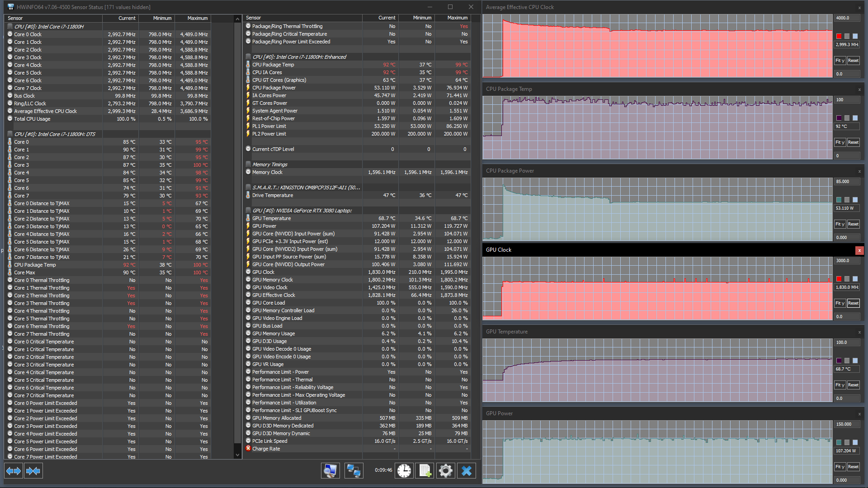Click the Maximum column header in left pane
Image resolution: width=868 pixels, height=488 pixels.
click(198, 18)
